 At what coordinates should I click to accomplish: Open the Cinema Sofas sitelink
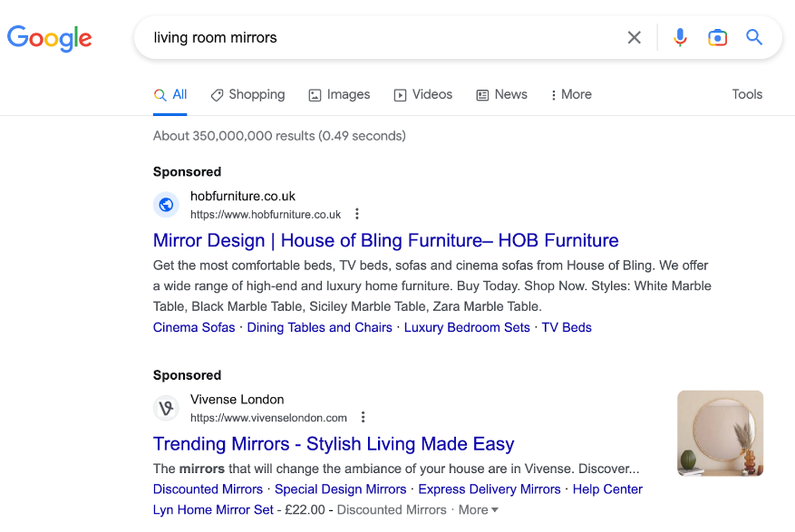click(x=194, y=327)
